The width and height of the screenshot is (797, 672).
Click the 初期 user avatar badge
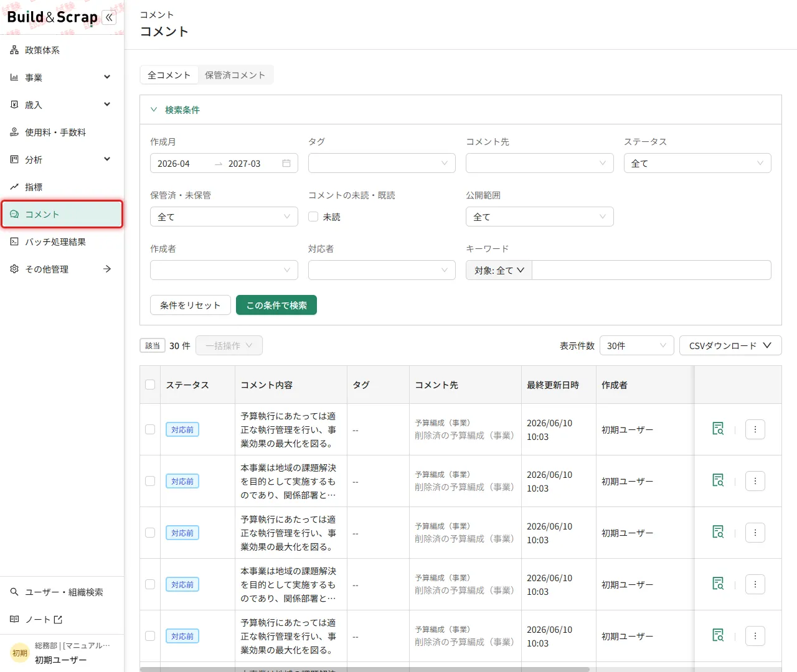click(x=20, y=653)
